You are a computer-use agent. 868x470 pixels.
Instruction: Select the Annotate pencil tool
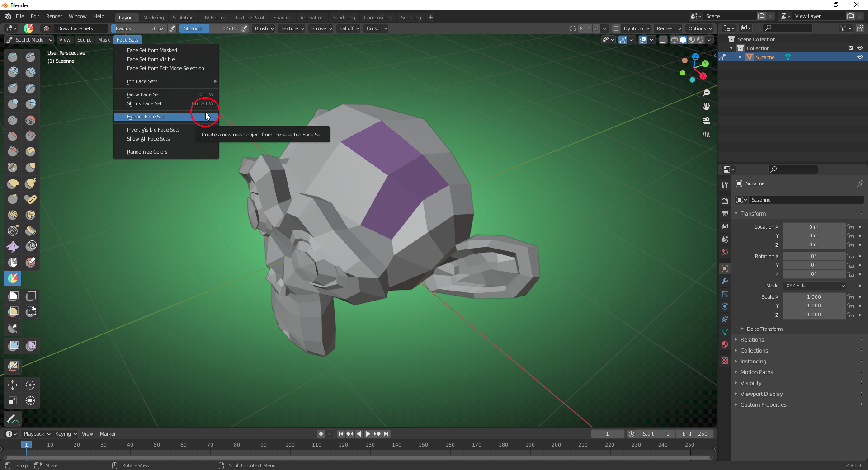(13, 419)
